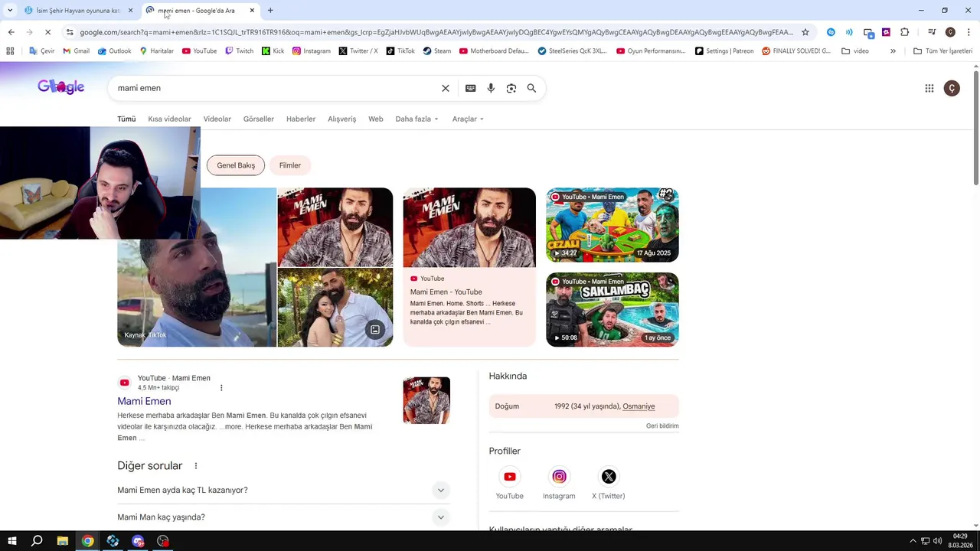View site information in address bar
980x551 pixels.
coord(70,32)
